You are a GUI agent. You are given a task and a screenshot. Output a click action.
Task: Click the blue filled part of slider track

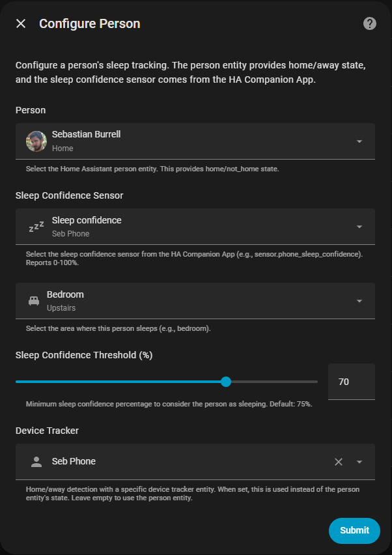(x=117, y=382)
